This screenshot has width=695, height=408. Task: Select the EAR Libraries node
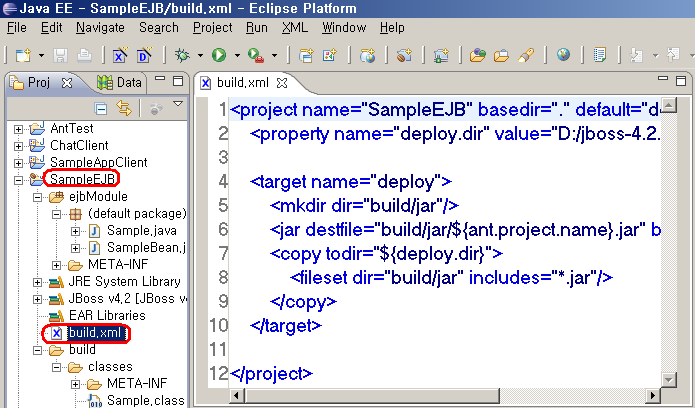point(107,315)
